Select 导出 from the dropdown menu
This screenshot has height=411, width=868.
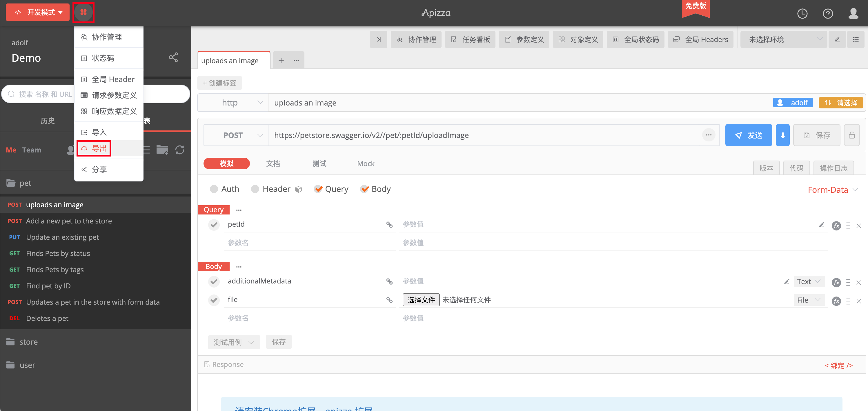(99, 149)
